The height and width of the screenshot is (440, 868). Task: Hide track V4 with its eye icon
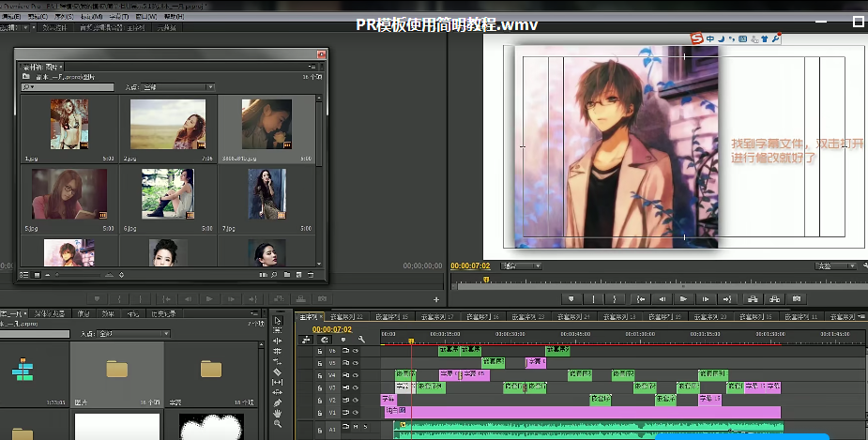pos(356,375)
